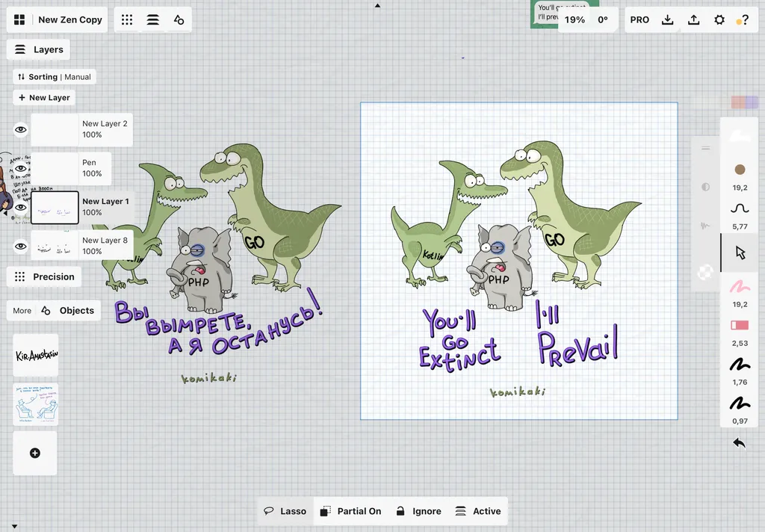
Task: Click the add object plus icon
Action: tap(35, 453)
